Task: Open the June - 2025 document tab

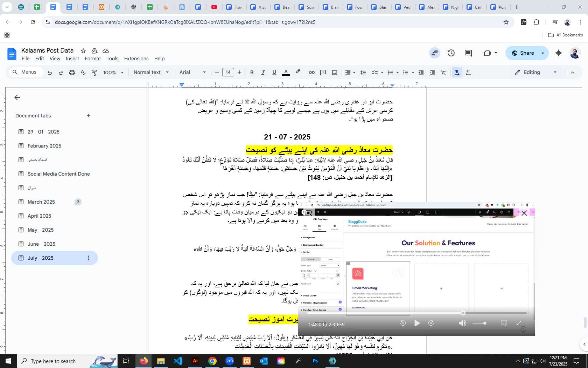Action: click(41, 244)
